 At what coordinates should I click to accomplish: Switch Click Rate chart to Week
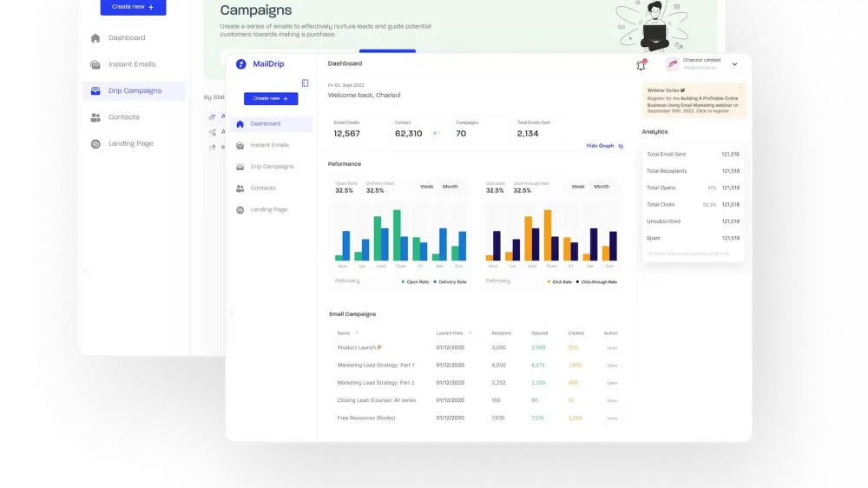pyautogui.click(x=578, y=187)
